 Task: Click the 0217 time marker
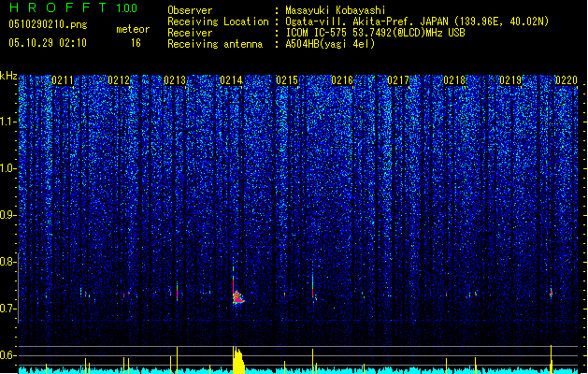[398, 79]
